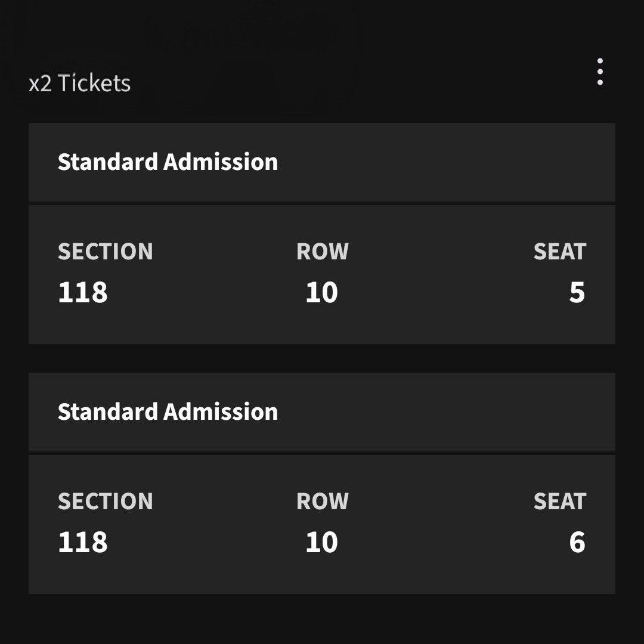Tap the word Admission on second ticket
This screenshot has height=644, width=644.
[221, 412]
